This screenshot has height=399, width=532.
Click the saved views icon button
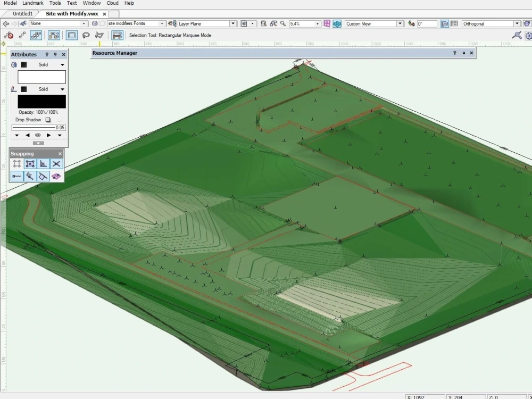pyautogui.click(x=244, y=24)
